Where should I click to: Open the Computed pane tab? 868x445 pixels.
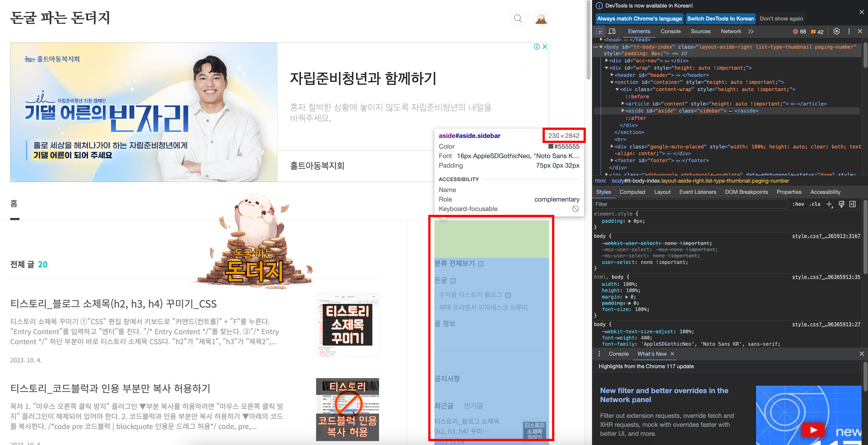632,192
